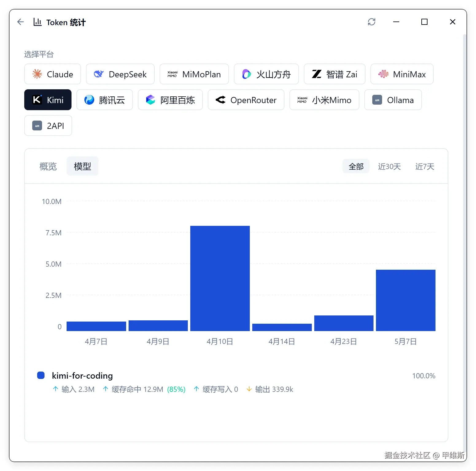Viewport: 476px width, 471px height.
Task: Click the Xiaomi MiMo logo beside MiMoPlan
Action: point(172,74)
